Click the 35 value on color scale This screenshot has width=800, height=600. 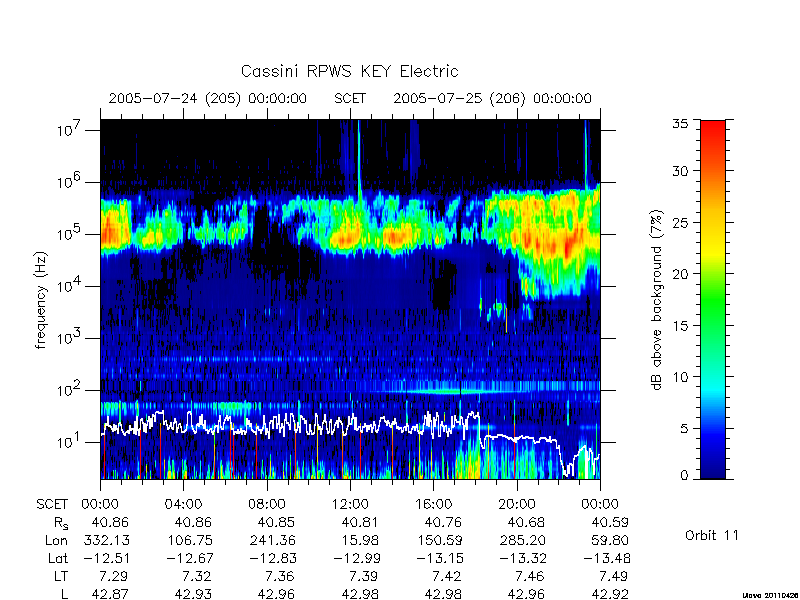(680, 124)
